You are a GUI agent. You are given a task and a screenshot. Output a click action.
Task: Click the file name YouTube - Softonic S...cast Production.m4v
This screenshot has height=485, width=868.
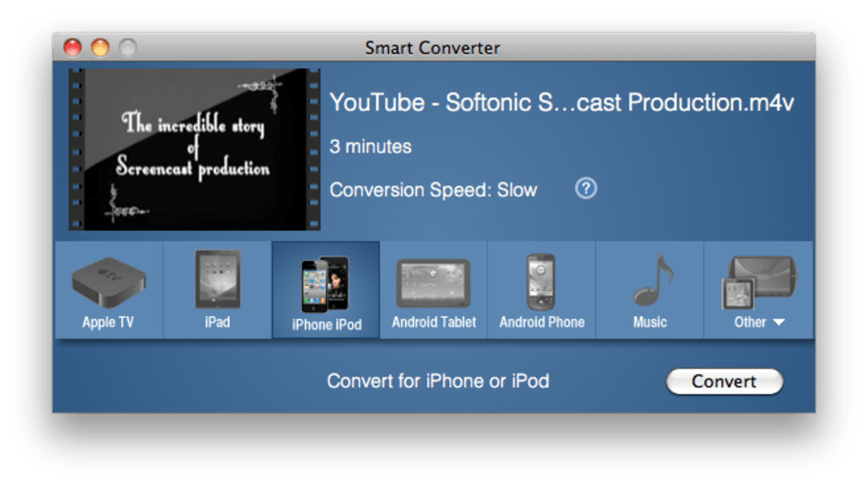pos(562,103)
